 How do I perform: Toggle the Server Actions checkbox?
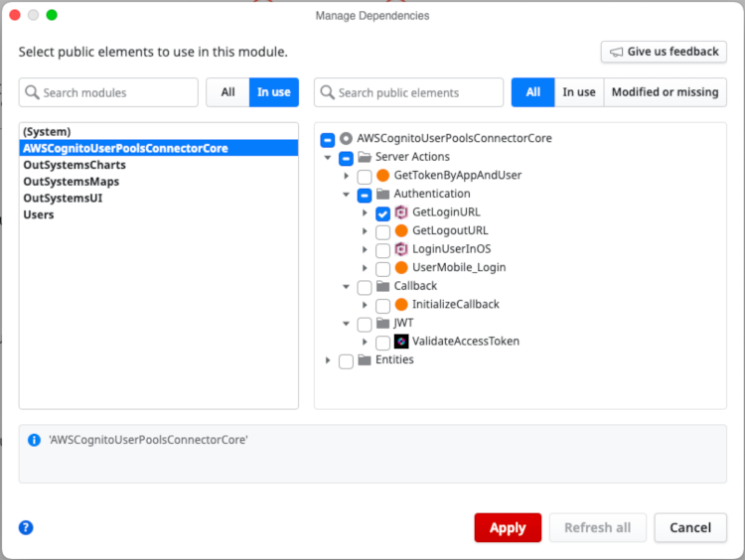[x=346, y=159]
